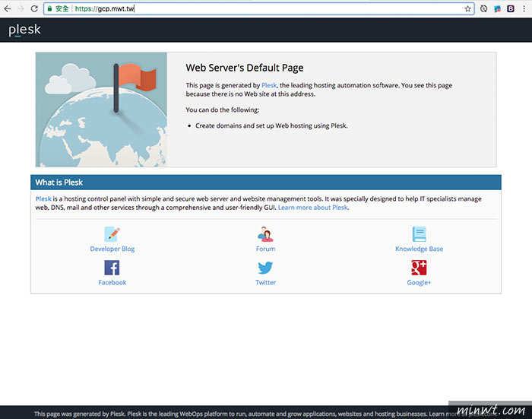Click the Web Server's Default Page heading
Screen dimensions: 532x419
(x=245, y=68)
